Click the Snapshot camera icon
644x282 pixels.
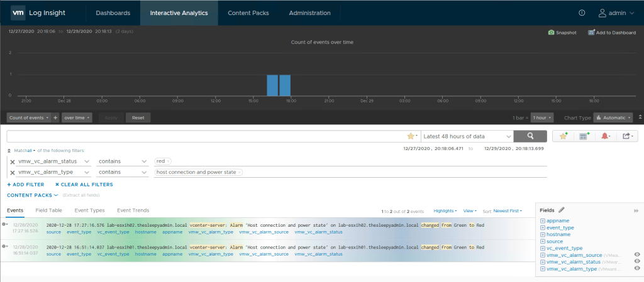pyautogui.click(x=551, y=33)
